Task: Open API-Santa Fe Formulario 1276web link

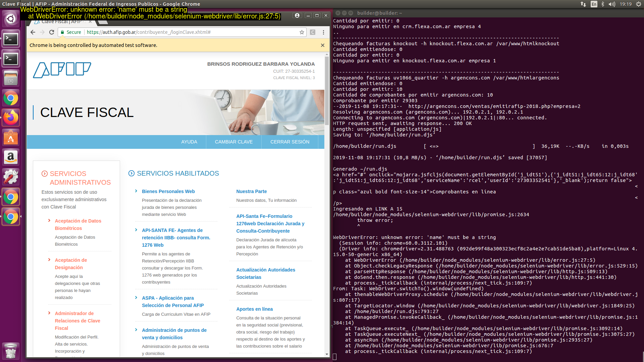Action: tap(270, 224)
